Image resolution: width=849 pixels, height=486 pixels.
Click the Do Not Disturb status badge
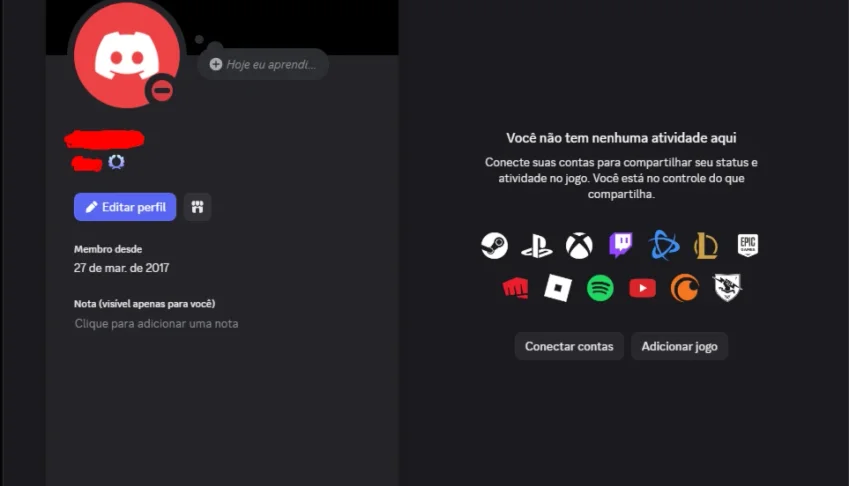[161, 90]
